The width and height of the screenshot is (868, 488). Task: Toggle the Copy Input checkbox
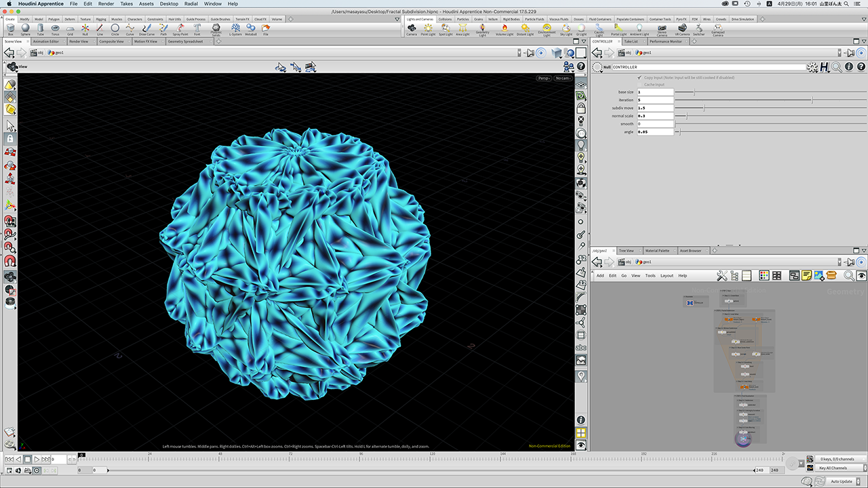(x=639, y=78)
